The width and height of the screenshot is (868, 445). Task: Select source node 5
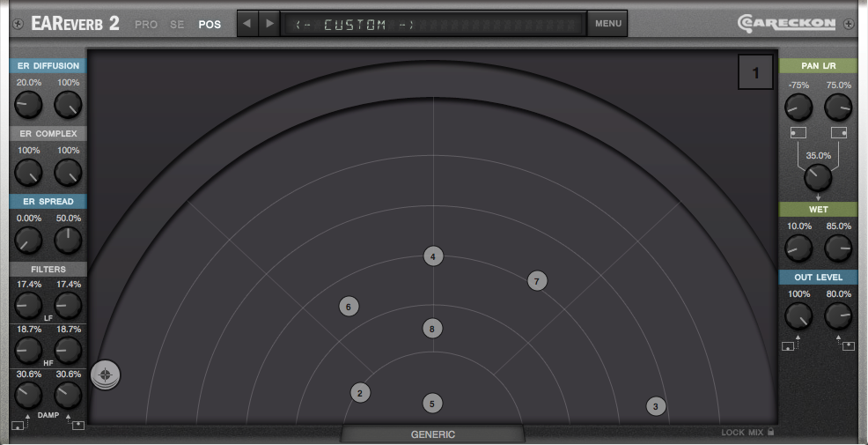pos(432,404)
